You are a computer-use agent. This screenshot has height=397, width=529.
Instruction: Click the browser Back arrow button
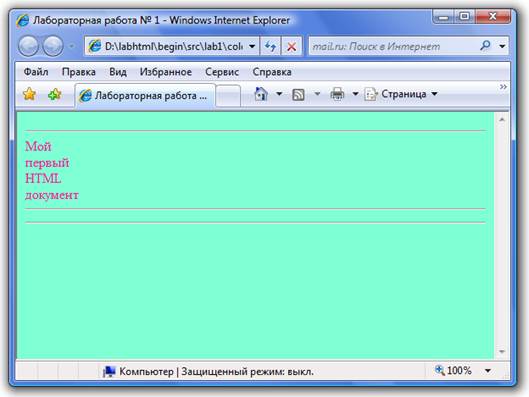[28, 46]
